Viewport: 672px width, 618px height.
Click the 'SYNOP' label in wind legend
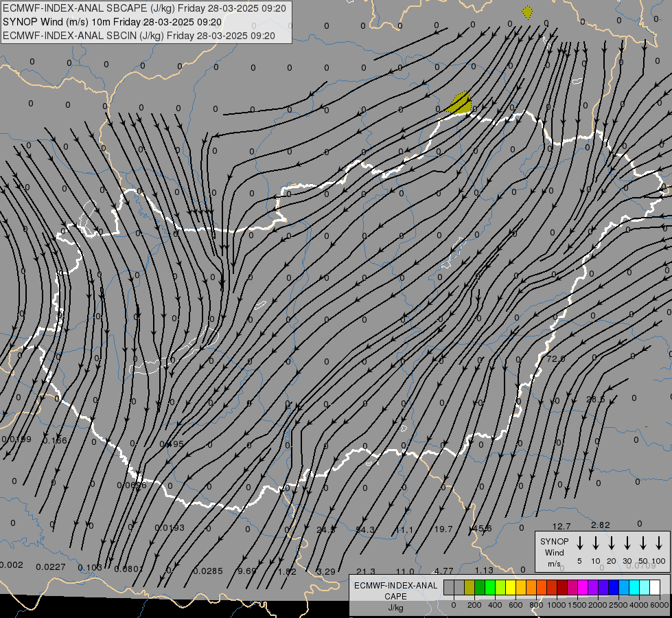pos(554,541)
